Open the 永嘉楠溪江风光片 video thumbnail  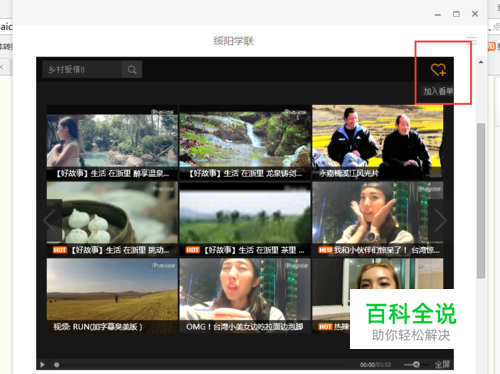pyautogui.click(x=378, y=143)
